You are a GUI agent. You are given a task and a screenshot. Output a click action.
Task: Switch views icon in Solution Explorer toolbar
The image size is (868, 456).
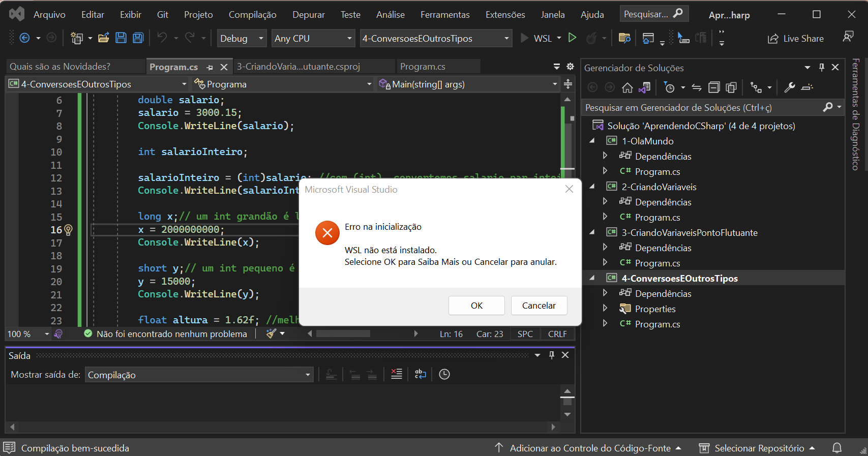coord(644,88)
